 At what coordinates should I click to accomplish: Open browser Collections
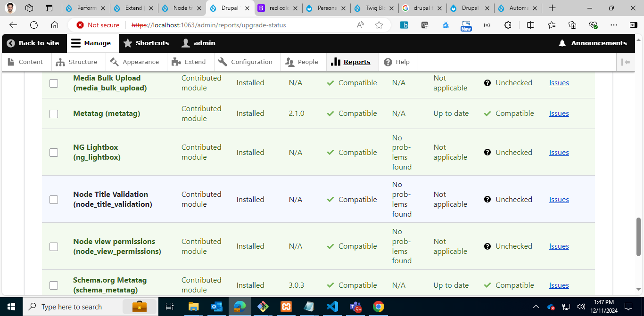tap(572, 25)
